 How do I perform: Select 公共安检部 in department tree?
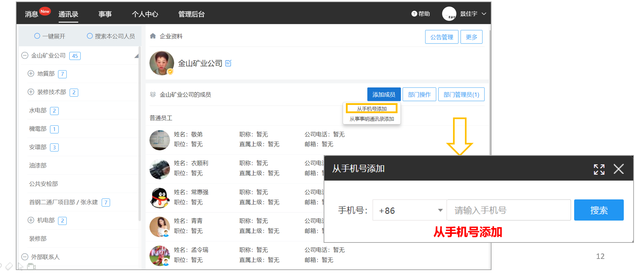click(43, 183)
